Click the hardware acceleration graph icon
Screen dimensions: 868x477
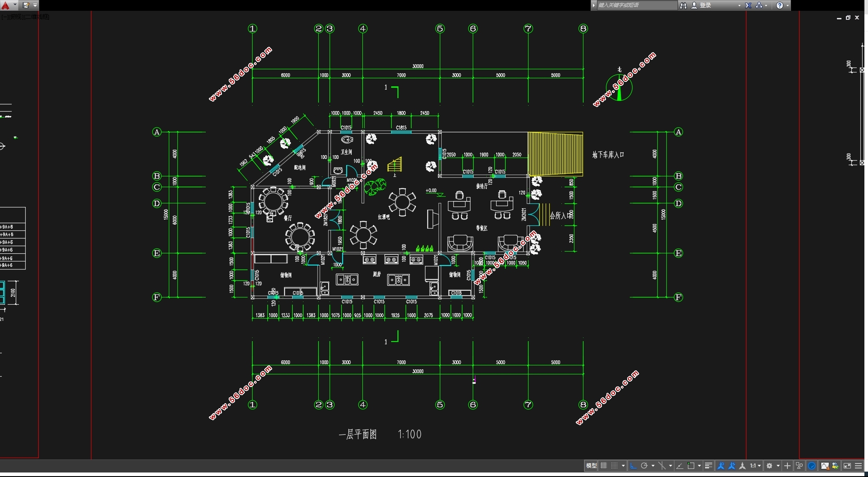click(824, 466)
